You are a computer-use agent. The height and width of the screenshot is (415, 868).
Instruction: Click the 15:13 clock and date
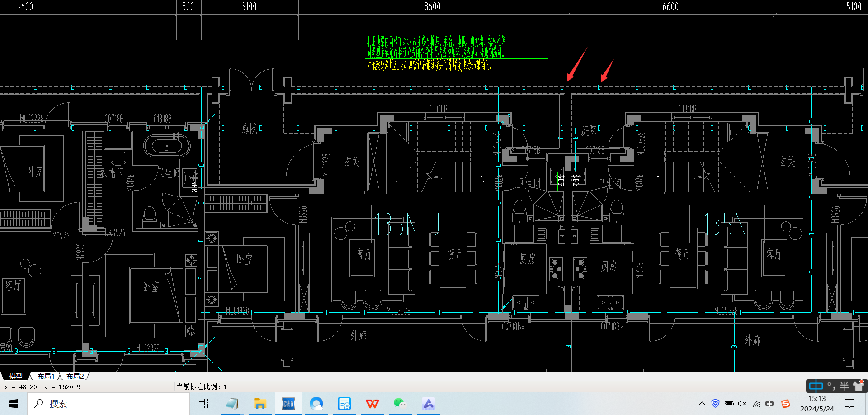coord(817,404)
